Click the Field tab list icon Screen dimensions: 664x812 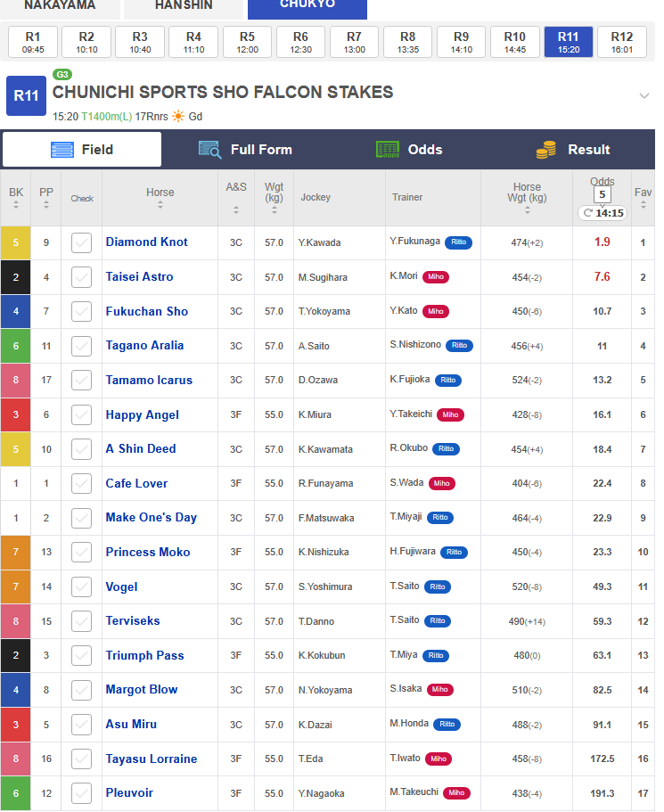point(62,150)
